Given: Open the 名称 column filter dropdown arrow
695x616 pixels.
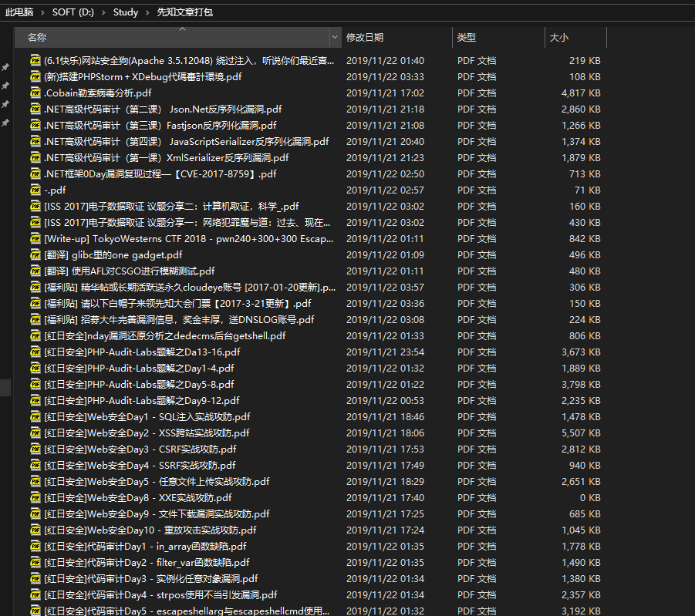Looking at the screenshot, I should pyautogui.click(x=335, y=37).
